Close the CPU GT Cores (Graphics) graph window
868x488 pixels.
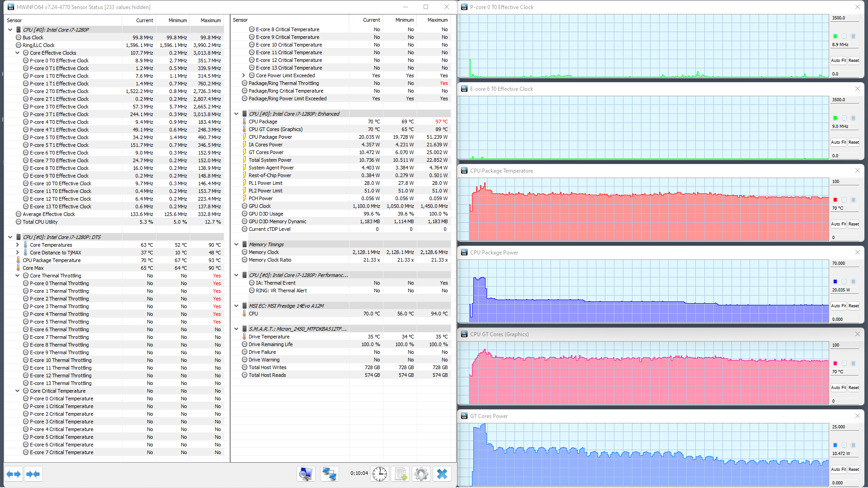pyautogui.click(x=857, y=334)
